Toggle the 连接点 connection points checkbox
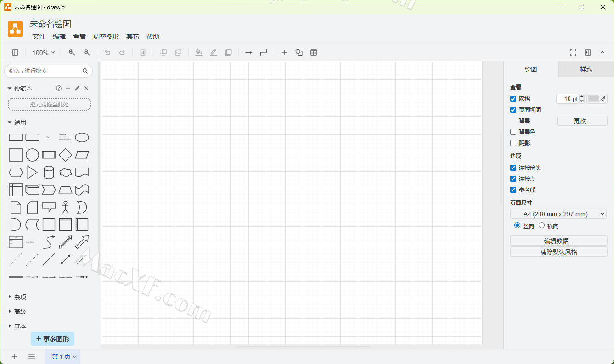 (513, 179)
